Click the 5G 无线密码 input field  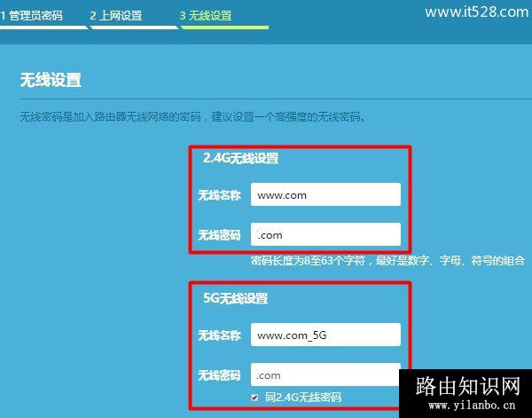325,375
